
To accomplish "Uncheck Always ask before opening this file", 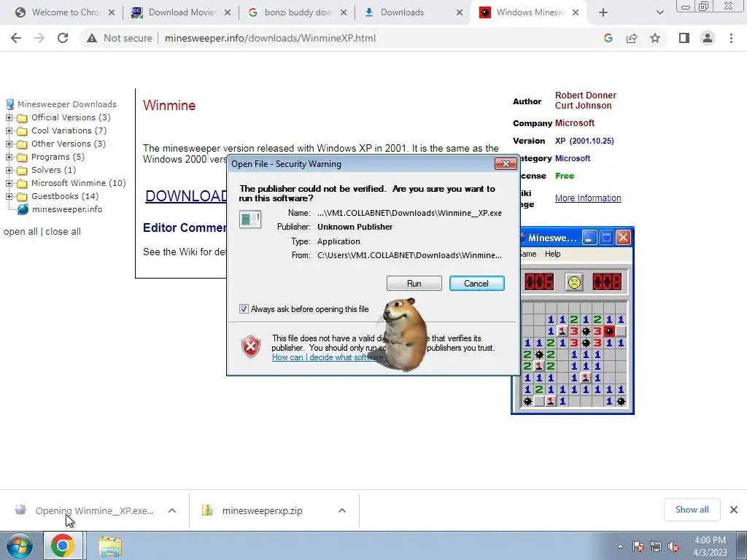I will tap(244, 309).
